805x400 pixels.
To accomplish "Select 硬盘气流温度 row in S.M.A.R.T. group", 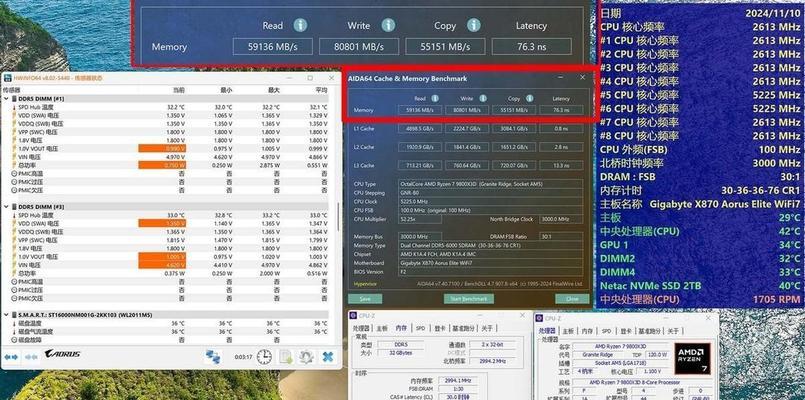I will (x=165, y=332).
